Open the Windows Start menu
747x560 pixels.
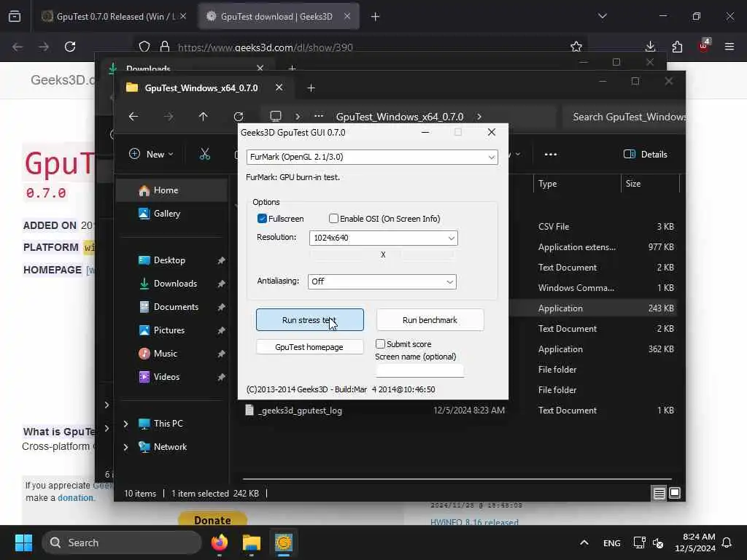(x=23, y=542)
